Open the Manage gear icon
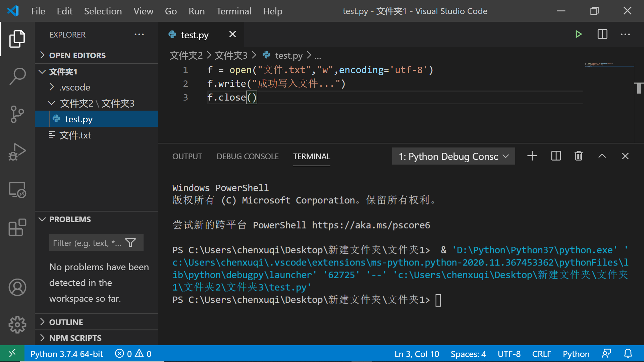The height and width of the screenshot is (362, 644). [x=17, y=324]
